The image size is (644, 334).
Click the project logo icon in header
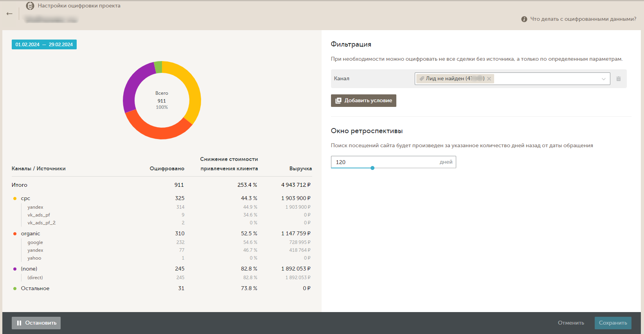pyautogui.click(x=30, y=6)
